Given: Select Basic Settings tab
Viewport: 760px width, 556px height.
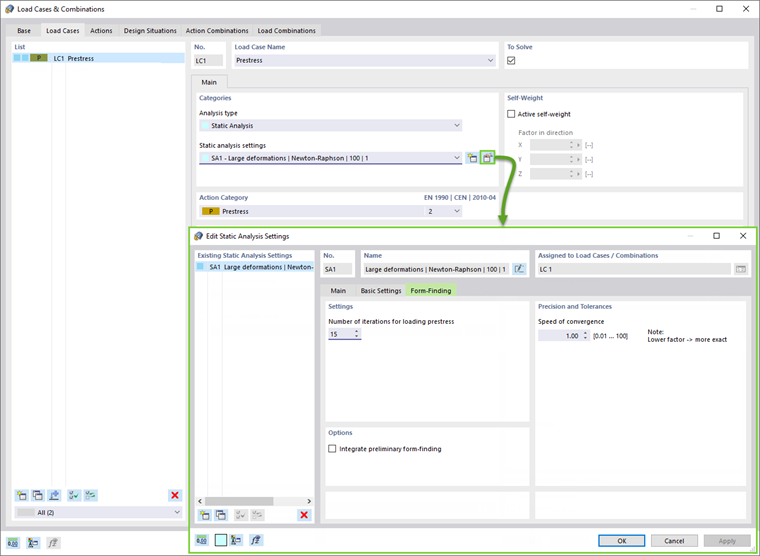Looking at the screenshot, I should 380,291.
